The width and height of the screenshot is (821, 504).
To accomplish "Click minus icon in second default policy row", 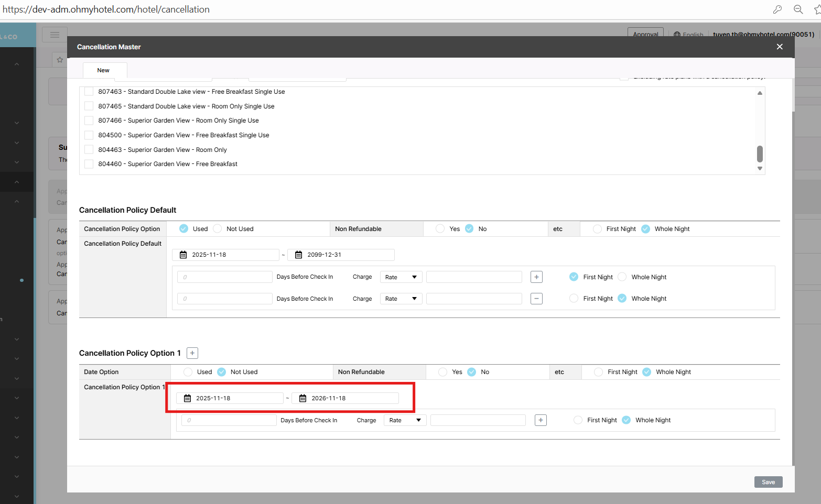I will pyautogui.click(x=536, y=299).
